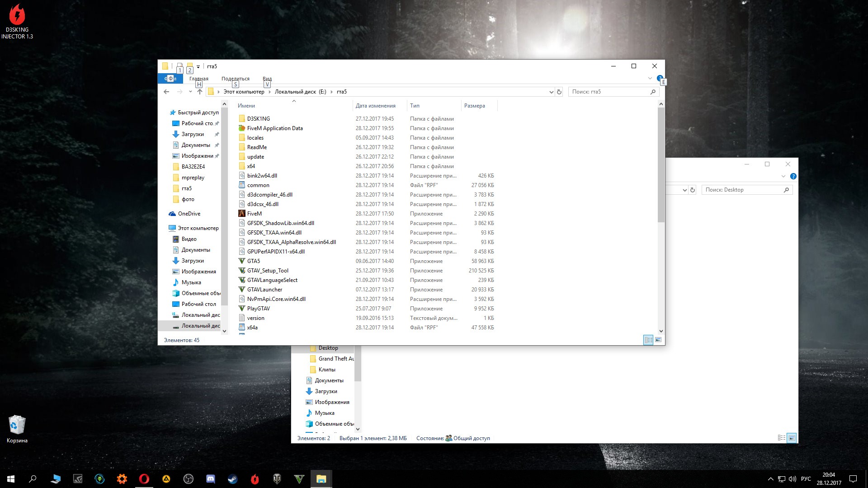Open the Файл ribbon tab

click(170, 79)
